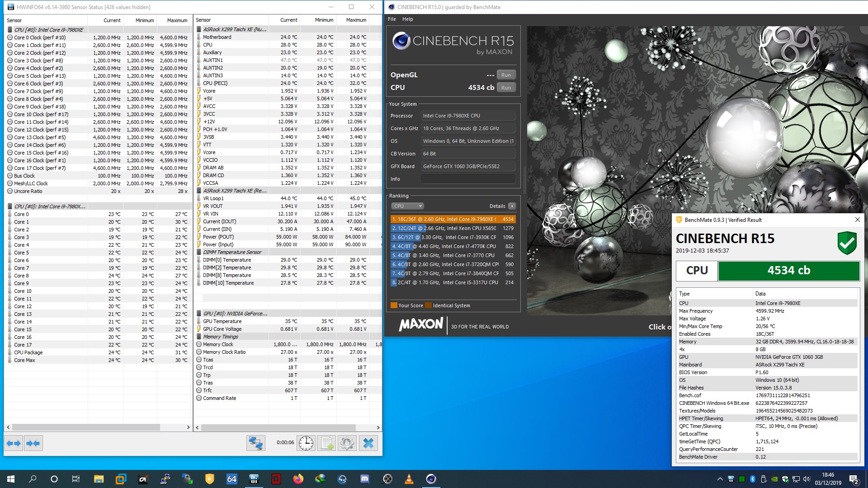Viewport: 868px width, 488px height.
Task: Collapse DIMM Temperature Sensor group
Action: 199,252
